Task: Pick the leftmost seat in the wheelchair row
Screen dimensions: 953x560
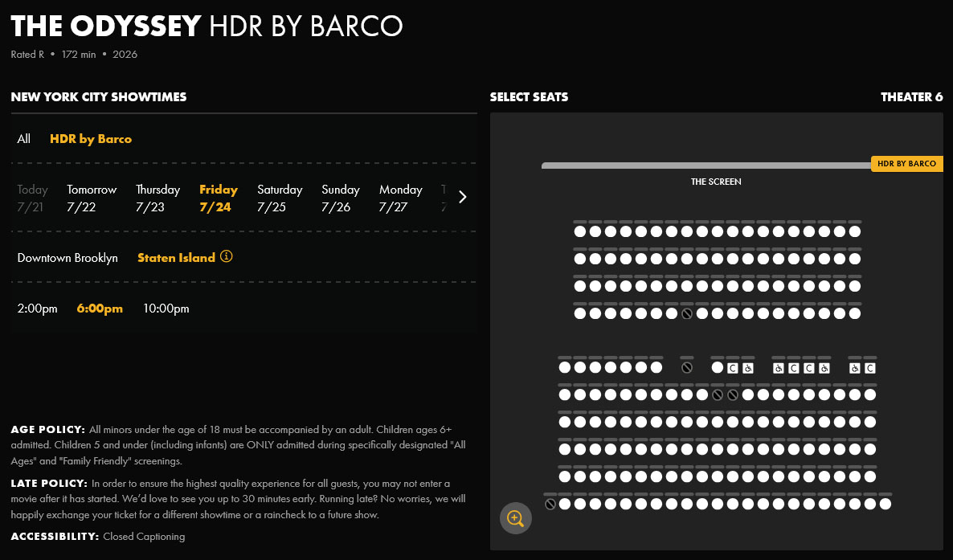Action: click(565, 367)
